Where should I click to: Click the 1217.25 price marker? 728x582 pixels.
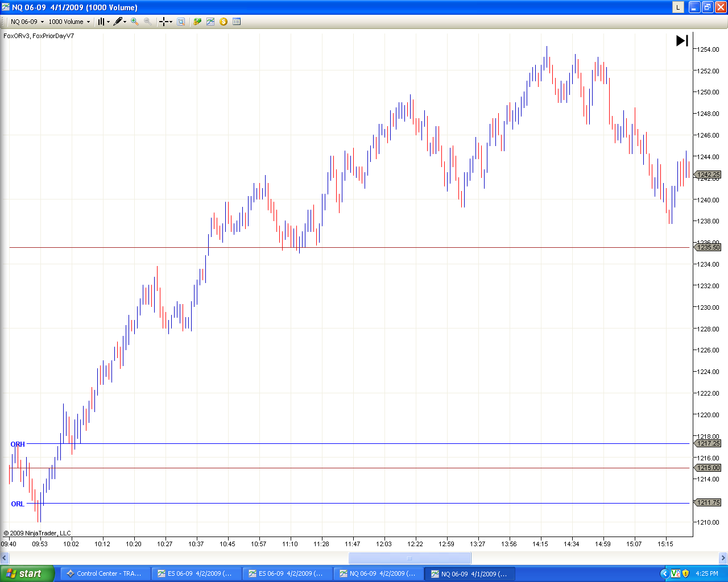[x=708, y=443]
